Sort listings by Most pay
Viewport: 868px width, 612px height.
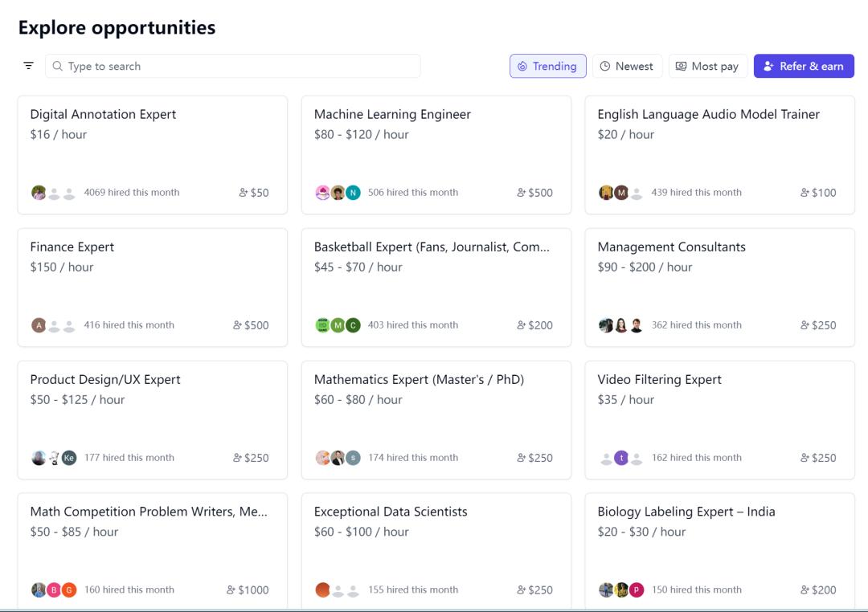[x=707, y=66]
